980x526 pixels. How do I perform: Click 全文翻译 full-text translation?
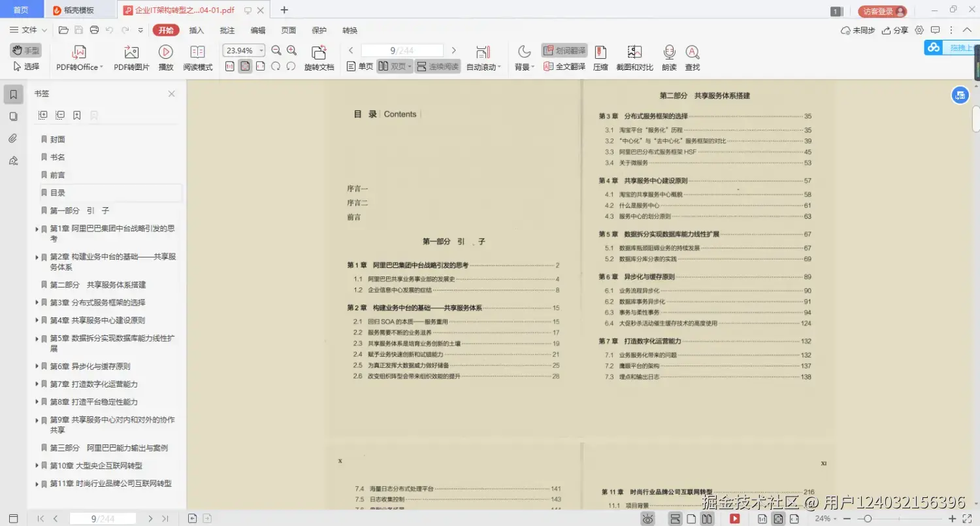564,67
